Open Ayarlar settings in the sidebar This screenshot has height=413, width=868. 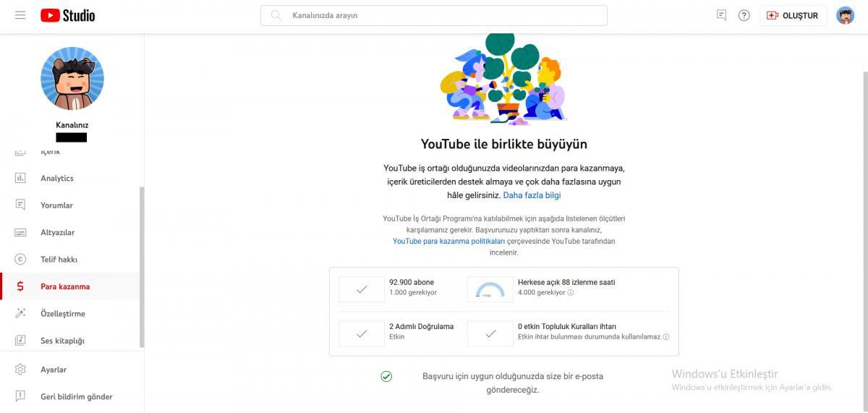pos(70,370)
